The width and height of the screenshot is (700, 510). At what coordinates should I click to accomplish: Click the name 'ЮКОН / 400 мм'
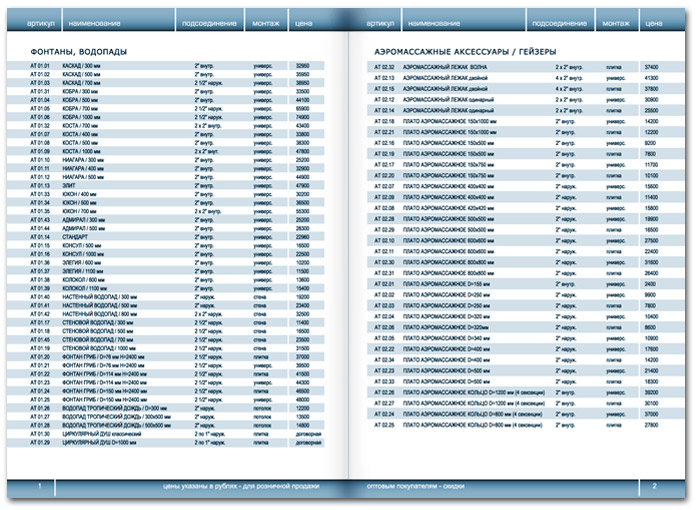click(79, 194)
